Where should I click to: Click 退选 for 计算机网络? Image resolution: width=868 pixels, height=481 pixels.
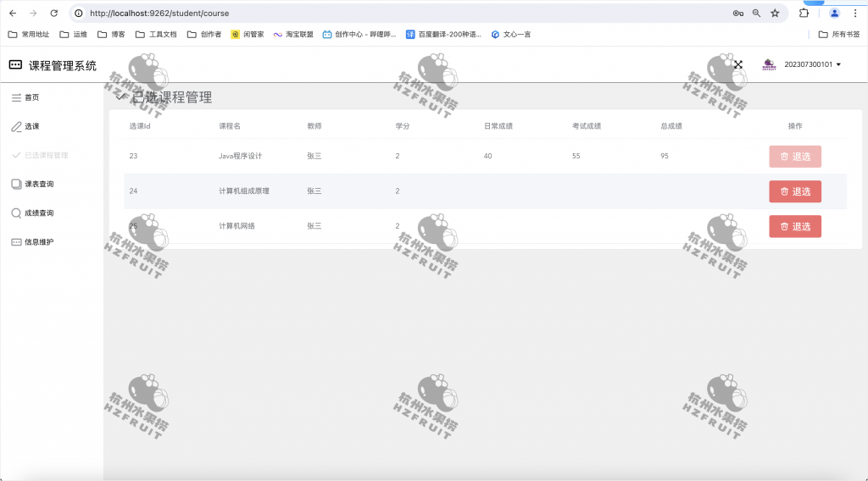(795, 226)
